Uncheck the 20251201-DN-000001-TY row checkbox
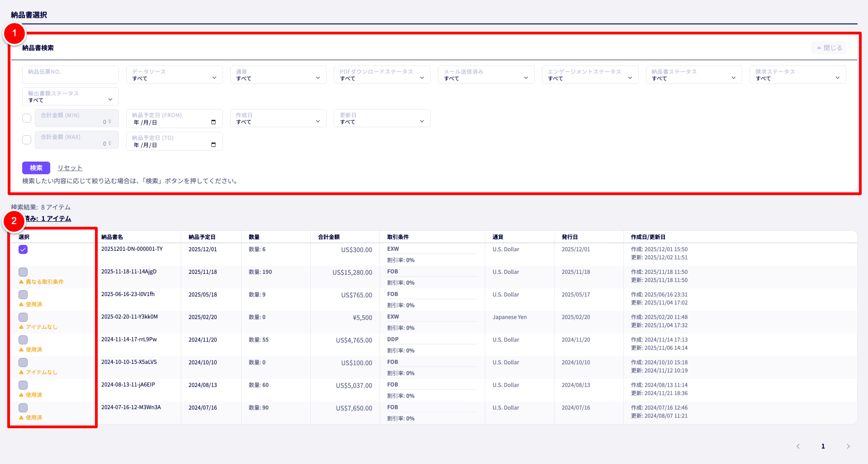The image size is (868, 464). tap(23, 249)
